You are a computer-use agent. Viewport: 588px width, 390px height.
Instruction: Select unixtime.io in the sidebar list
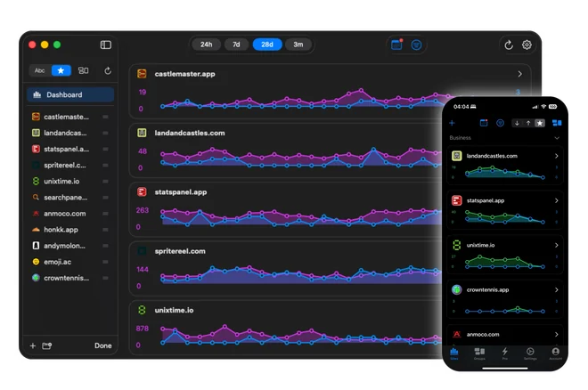(x=70, y=181)
